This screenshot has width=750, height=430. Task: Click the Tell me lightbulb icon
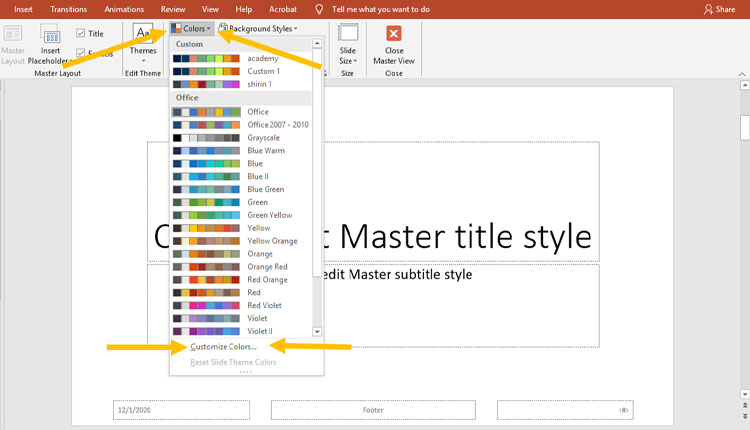319,9
